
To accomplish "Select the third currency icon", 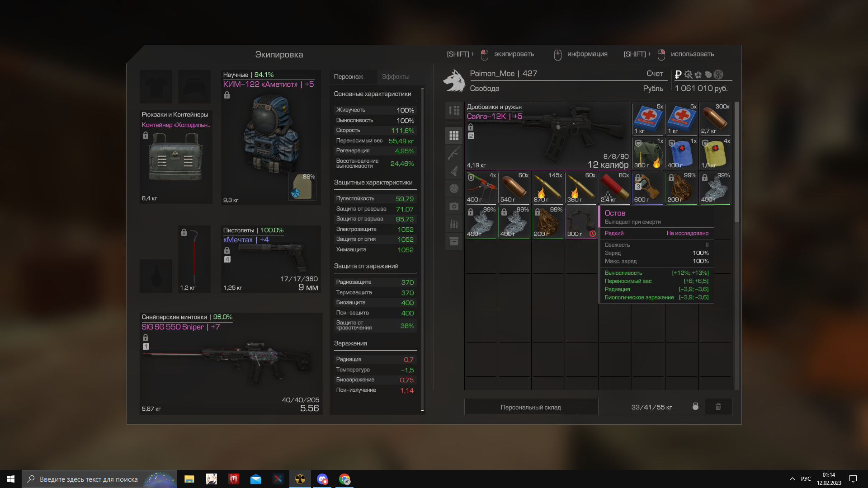I will (698, 75).
